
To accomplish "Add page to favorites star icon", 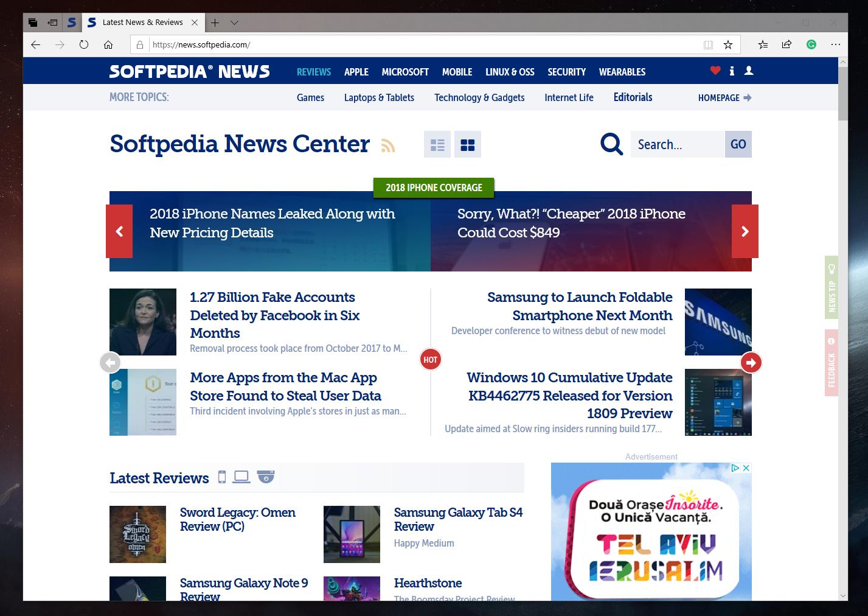I will (x=728, y=44).
